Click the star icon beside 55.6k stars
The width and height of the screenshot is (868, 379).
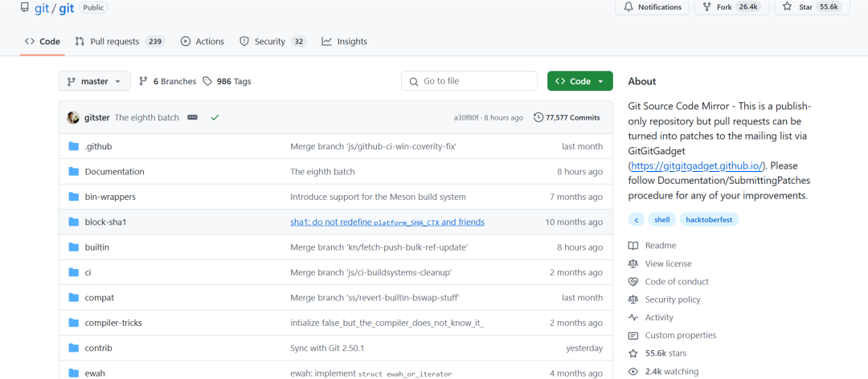(633, 353)
